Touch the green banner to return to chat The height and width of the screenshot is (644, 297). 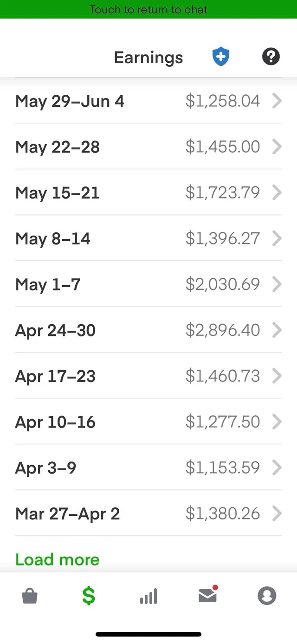pyautogui.click(x=148, y=9)
